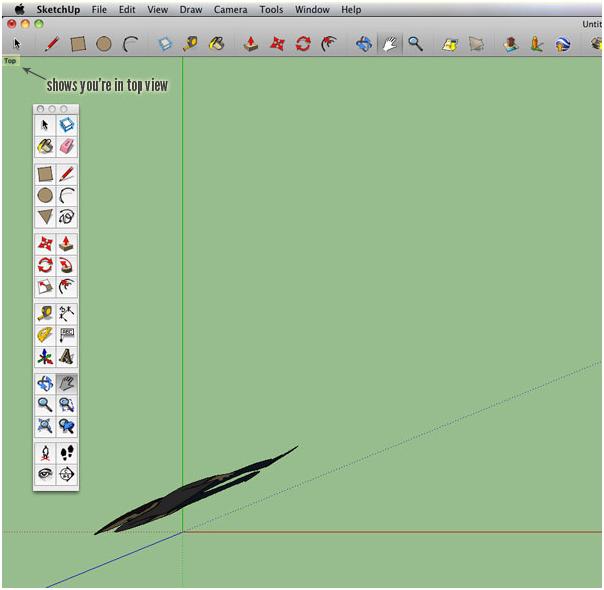Select the Make Component icon in floating palette
604x590 pixels.
(x=67, y=125)
